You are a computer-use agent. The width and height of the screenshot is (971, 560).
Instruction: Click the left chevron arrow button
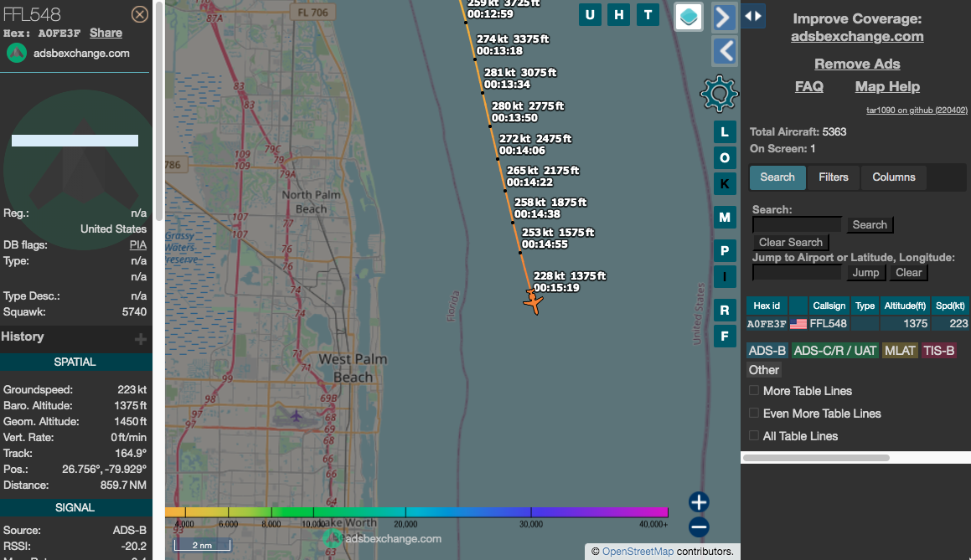point(724,51)
